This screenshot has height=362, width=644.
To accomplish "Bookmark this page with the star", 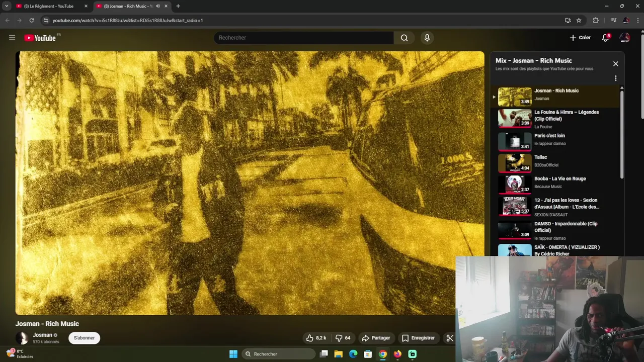I will pyautogui.click(x=579, y=20).
